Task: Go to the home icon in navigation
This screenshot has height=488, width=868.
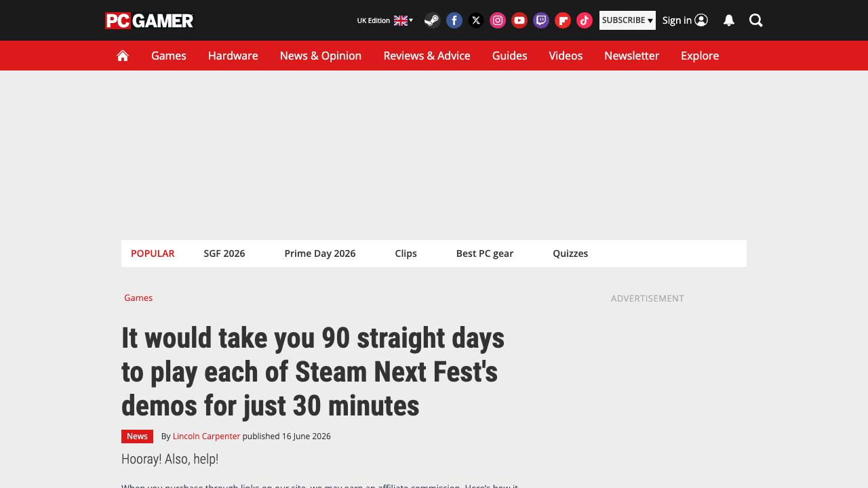Action: [x=123, y=56]
